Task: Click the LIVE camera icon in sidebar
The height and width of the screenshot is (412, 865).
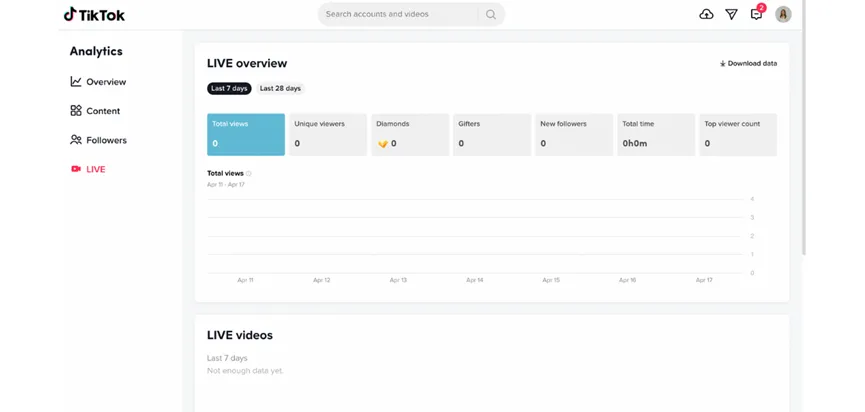Action: 76,169
